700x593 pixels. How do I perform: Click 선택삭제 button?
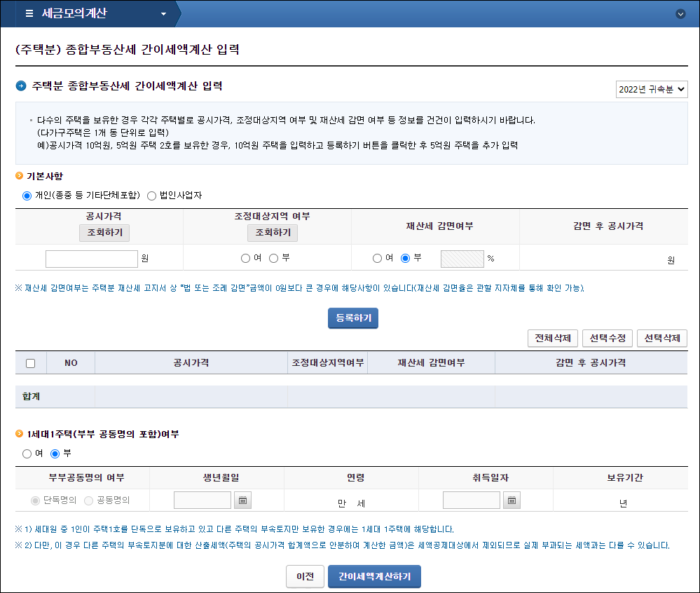click(x=662, y=338)
